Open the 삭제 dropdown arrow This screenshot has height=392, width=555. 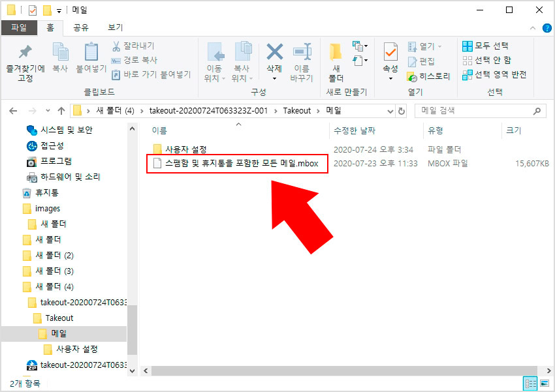(x=274, y=78)
